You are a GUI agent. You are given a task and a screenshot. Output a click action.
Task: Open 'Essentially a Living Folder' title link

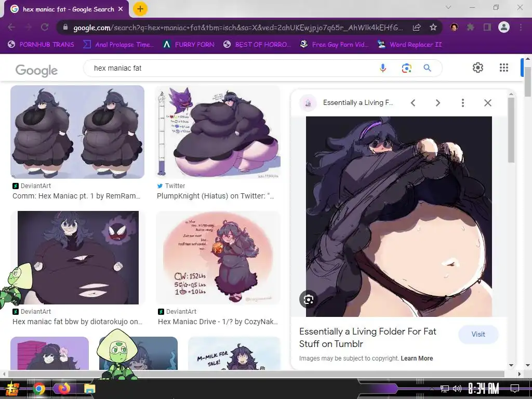[368, 338]
